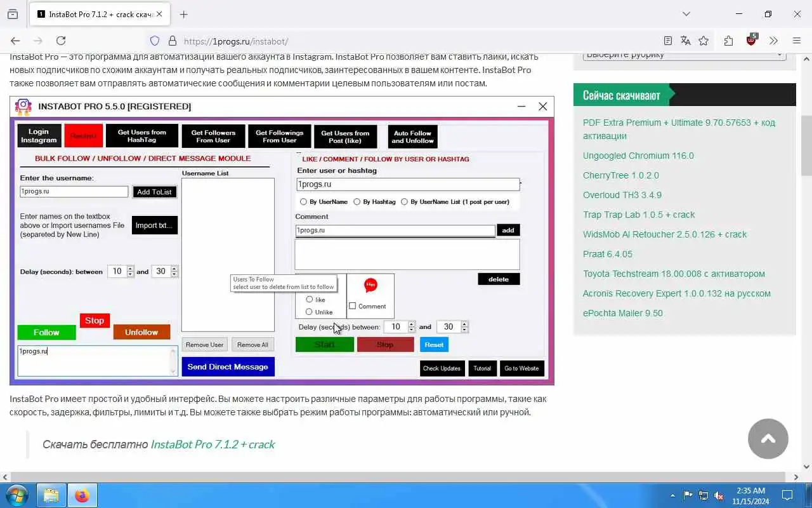Viewport: 812px width, 508px height.
Task: Go forward with the arrow button
Action: click(x=38, y=41)
